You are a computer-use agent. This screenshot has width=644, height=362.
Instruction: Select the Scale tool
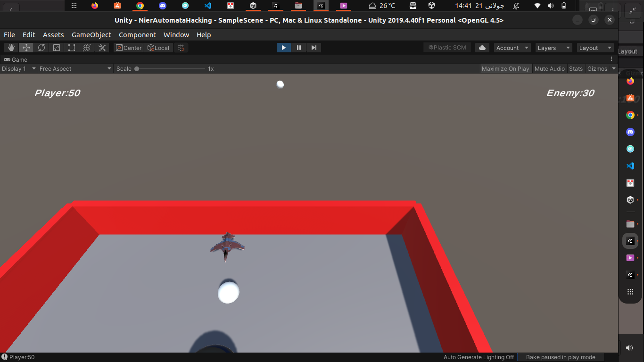56,47
